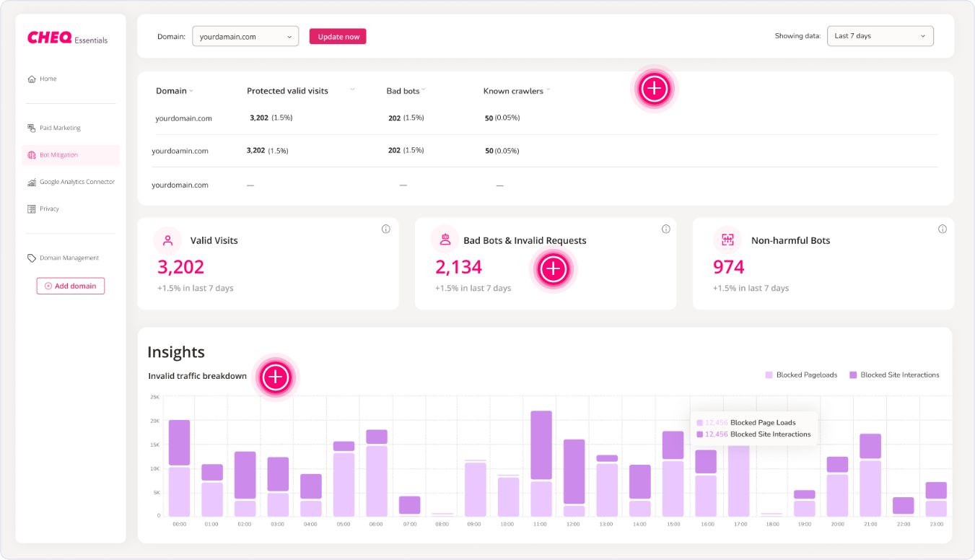Viewport: 975px width, 560px height.
Task: Open the Last 7 days data range dropdown
Action: coord(880,35)
